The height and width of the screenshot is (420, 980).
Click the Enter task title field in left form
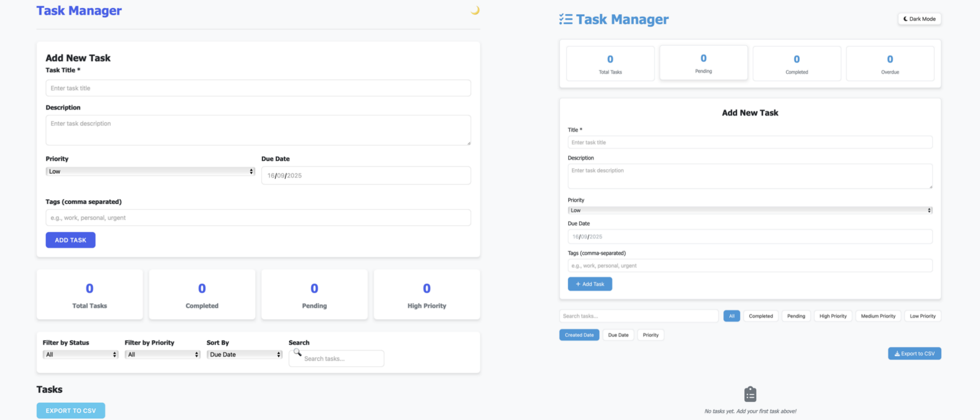[258, 88]
